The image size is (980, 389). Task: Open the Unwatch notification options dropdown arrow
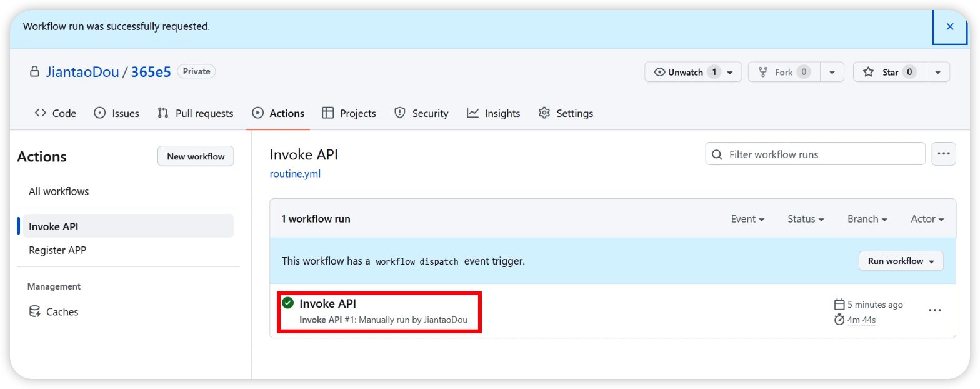tap(729, 72)
